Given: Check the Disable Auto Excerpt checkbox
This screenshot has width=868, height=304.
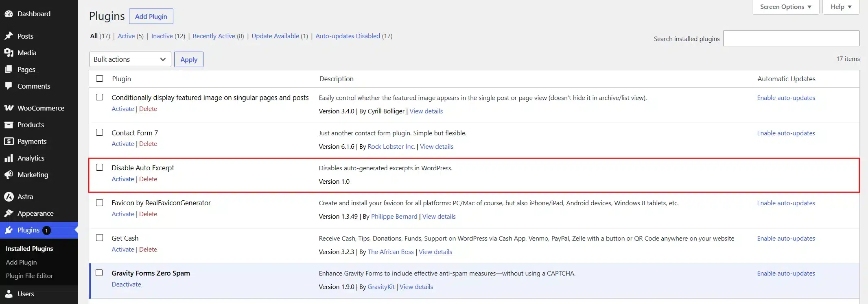Looking at the screenshot, I should click(x=99, y=167).
